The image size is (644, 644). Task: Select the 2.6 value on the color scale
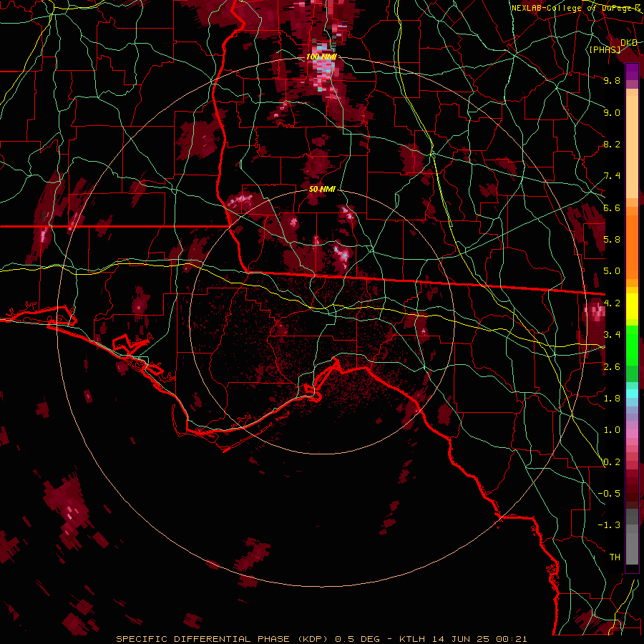click(x=612, y=367)
